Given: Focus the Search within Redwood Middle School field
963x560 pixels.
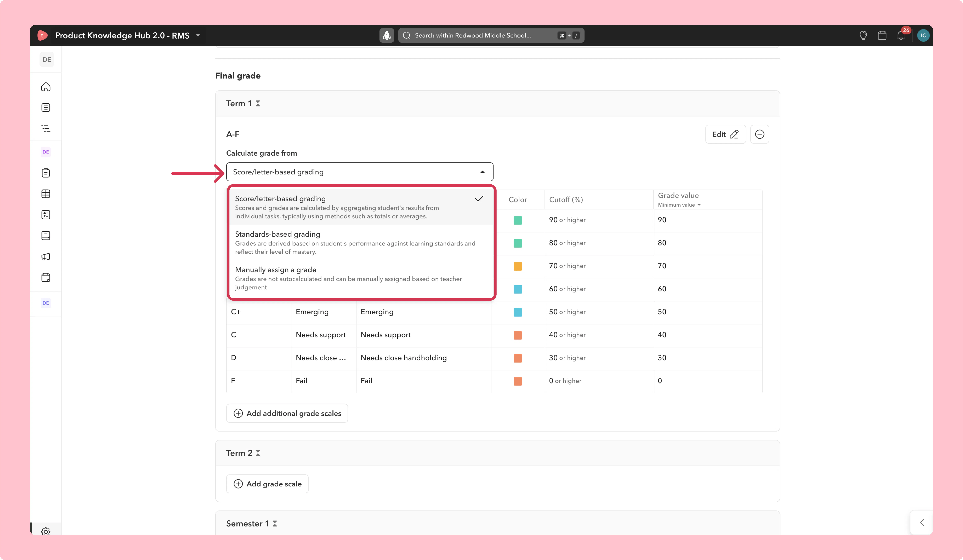Looking at the screenshot, I should coord(491,36).
